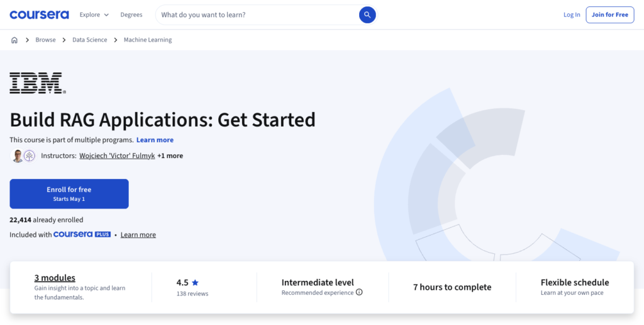Click the Coursera Plus logo
Image resolution: width=644 pixels, height=325 pixels.
[x=82, y=234]
